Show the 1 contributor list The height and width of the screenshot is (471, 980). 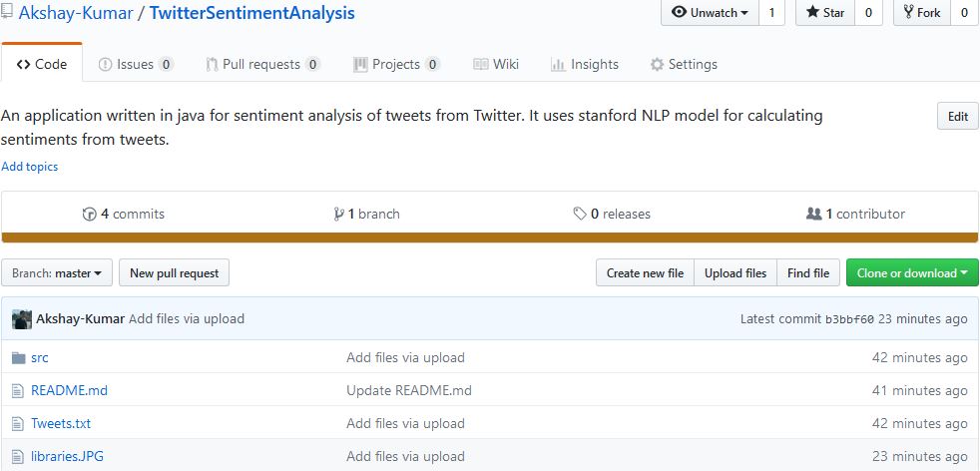tap(855, 215)
